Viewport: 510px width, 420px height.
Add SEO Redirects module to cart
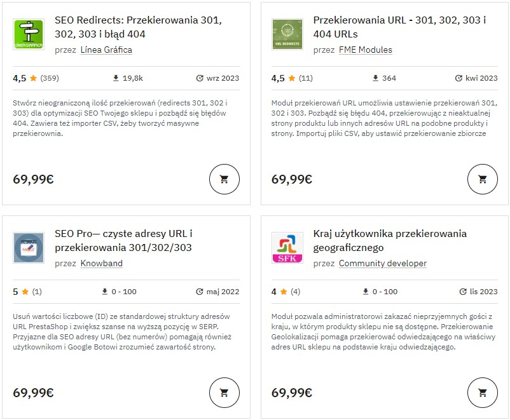(x=224, y=179)
